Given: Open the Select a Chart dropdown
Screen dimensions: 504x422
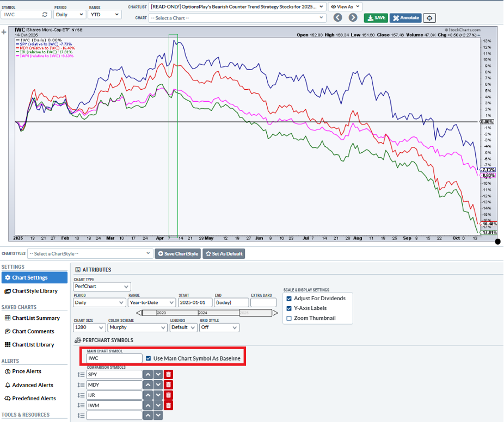Looking at the screenshot, I should (x=237, y=18).
